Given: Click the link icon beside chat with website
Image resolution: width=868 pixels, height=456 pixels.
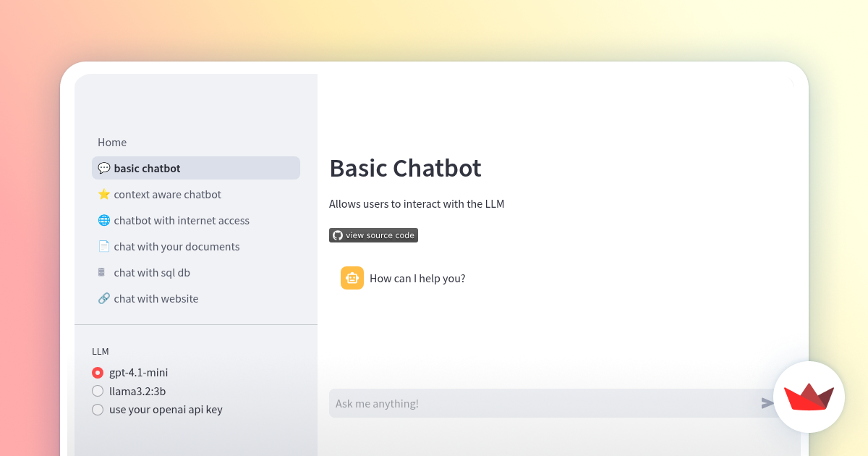Looking at the screenshot, I should (104, 298).
